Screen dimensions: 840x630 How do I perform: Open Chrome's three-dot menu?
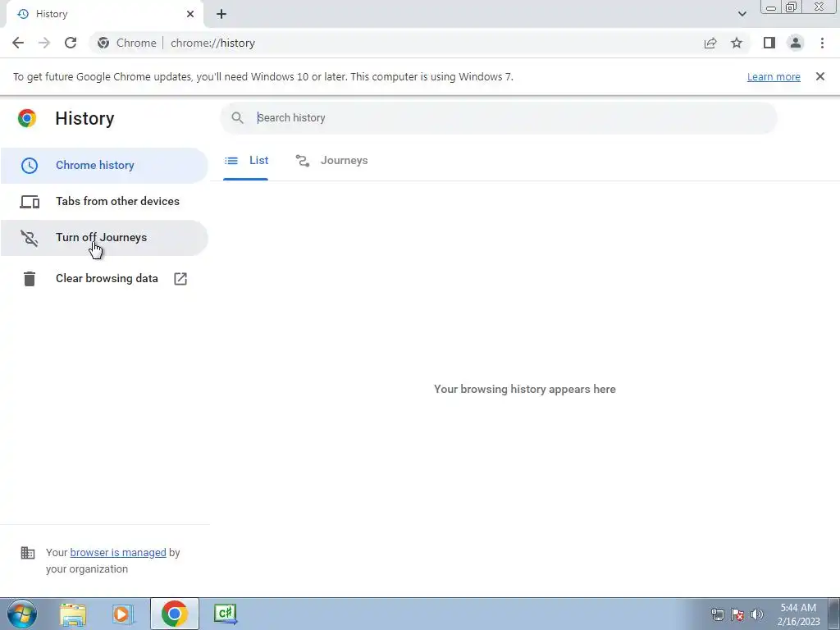[x=822, y=43]
